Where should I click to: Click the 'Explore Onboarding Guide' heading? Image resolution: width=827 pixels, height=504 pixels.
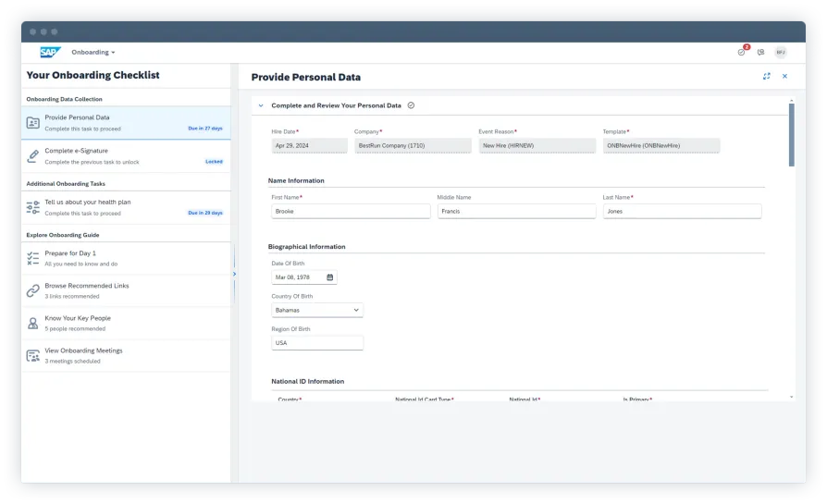pyautogui.click(x=63, y=235)
